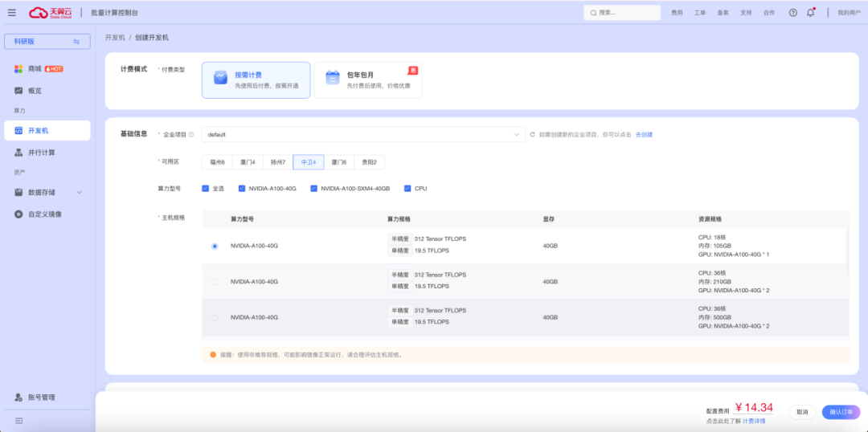The width and height of the screenshot is (868, 432).
Task: Click the 半精度 tag in first row
Action: (x=399, y=239)
